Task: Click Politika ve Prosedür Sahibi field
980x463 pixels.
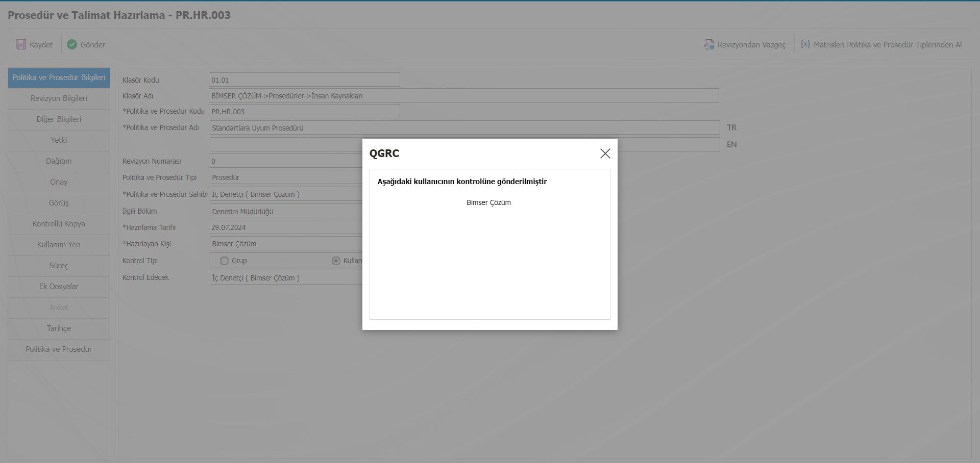Action: click(286, 194)
